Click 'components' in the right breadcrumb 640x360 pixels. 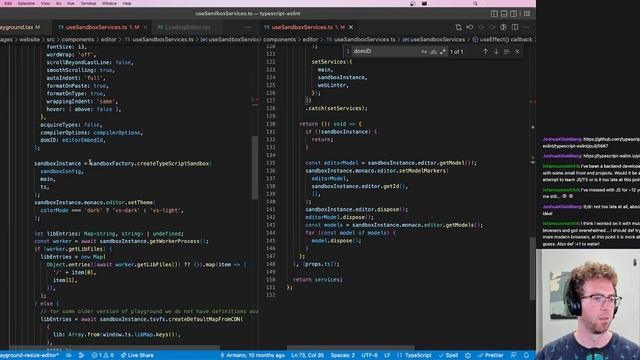coord(279,40)
